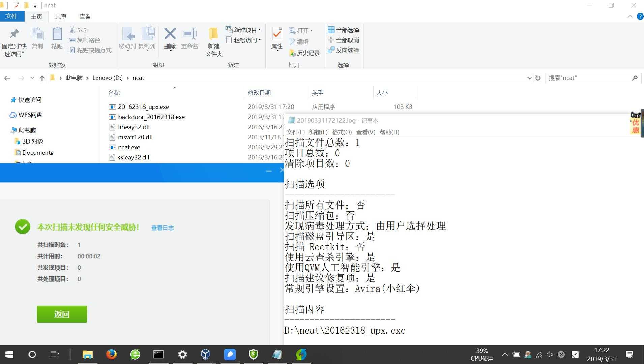This screenshot has width=644, height=364.
Task: Click Paste shortcut in the ribbon
Action: tap(90, 50)
